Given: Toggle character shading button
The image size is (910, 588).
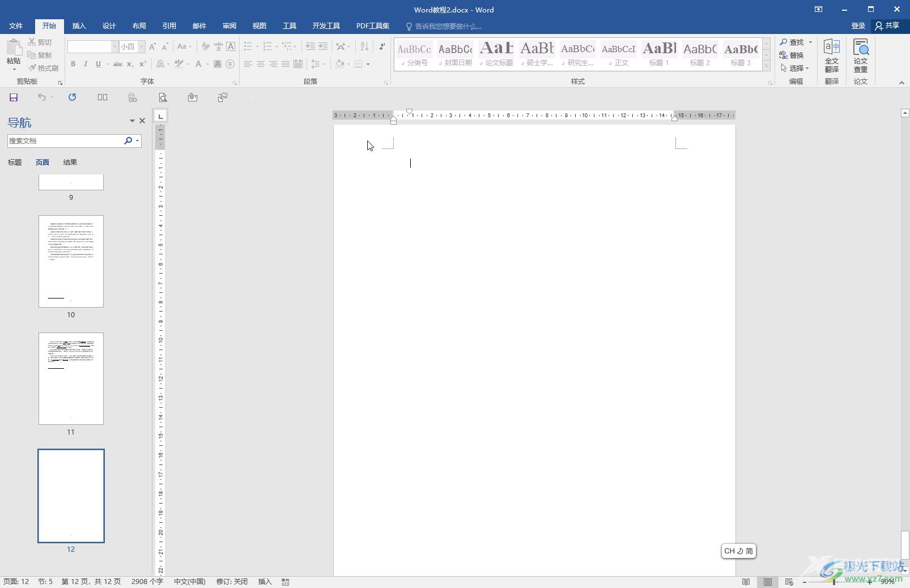Looking at the screenshot, I should 218,64.
